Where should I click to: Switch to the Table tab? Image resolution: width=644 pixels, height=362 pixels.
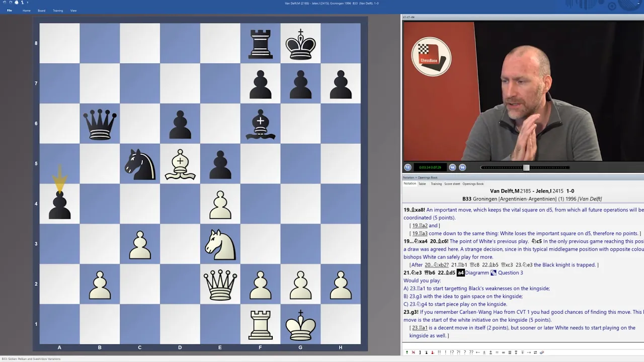422,184
